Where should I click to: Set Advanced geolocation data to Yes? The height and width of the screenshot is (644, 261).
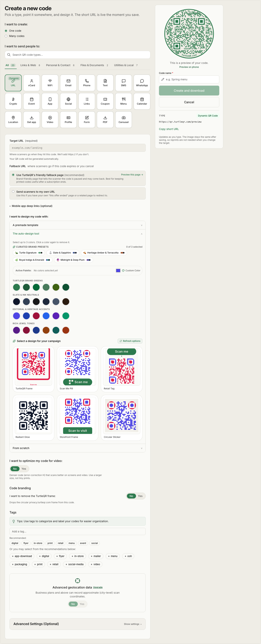(x=82, y=604)
